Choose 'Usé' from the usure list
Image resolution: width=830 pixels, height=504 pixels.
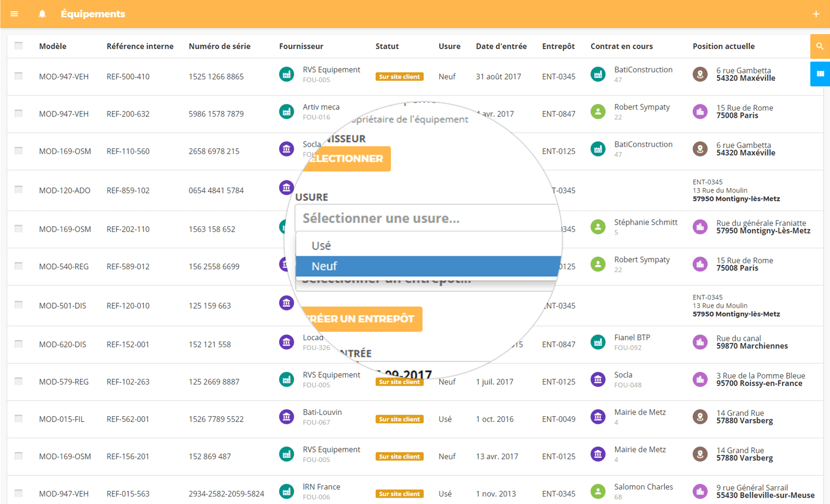coord(428,245)
